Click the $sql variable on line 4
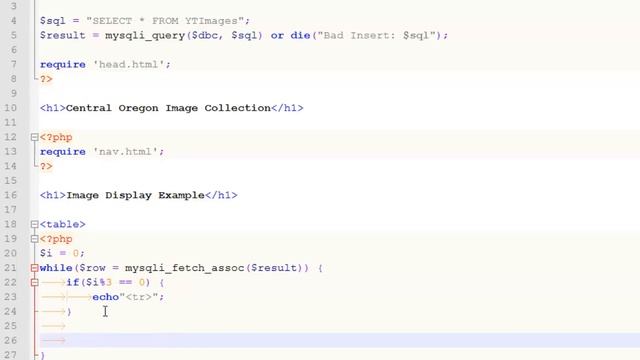The image size is (640, 360). click(x=53, y=21)
